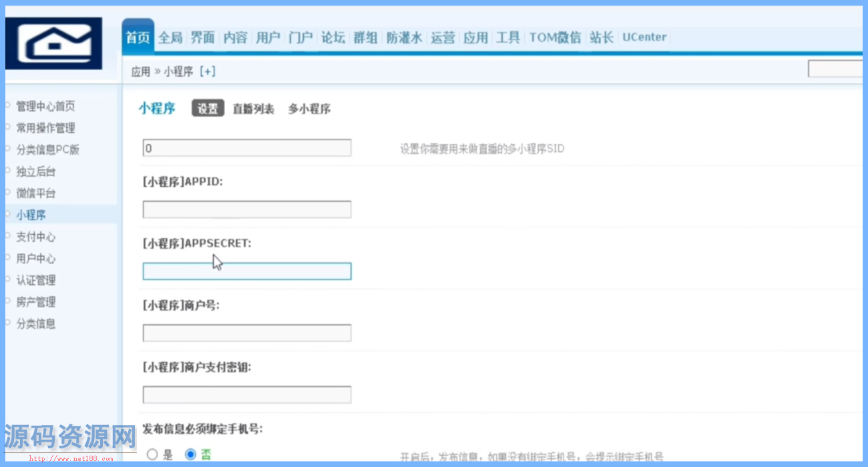Select the 否 radio button

[x=191, y=454]
